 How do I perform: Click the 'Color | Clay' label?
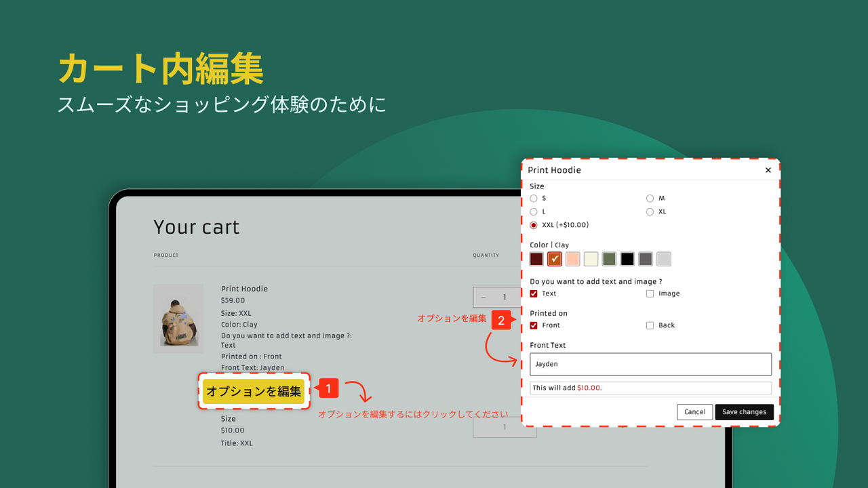click(x=549, y=245)
